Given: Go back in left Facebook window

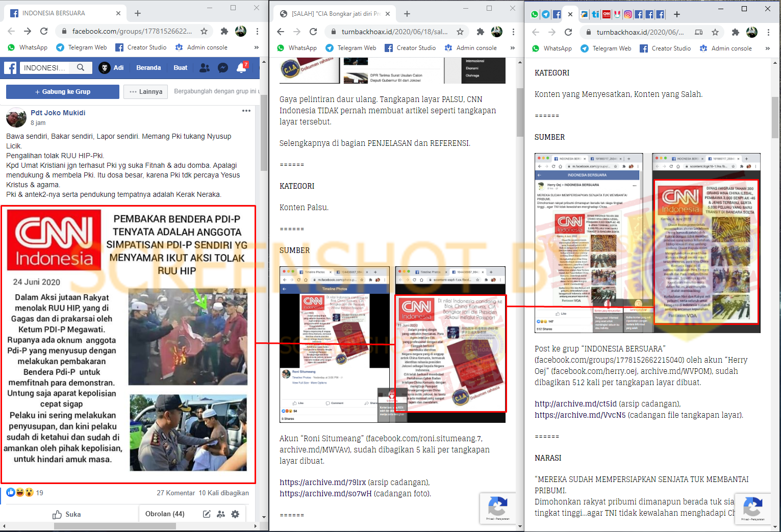Looking at the screenshot, I should [x=11, y=31].
